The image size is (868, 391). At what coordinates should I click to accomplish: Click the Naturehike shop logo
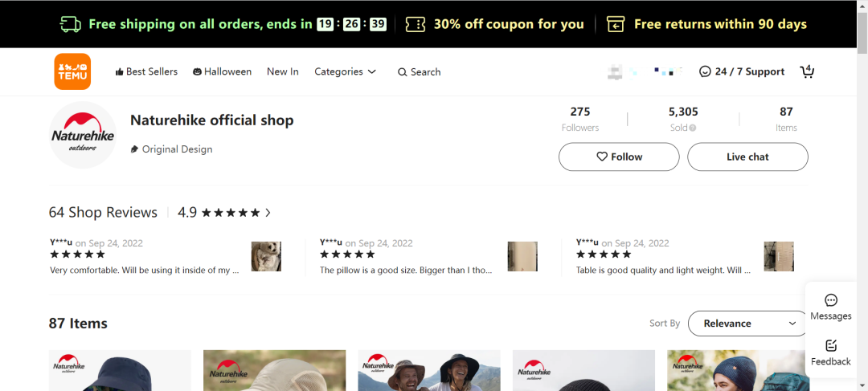pos(83,135)
